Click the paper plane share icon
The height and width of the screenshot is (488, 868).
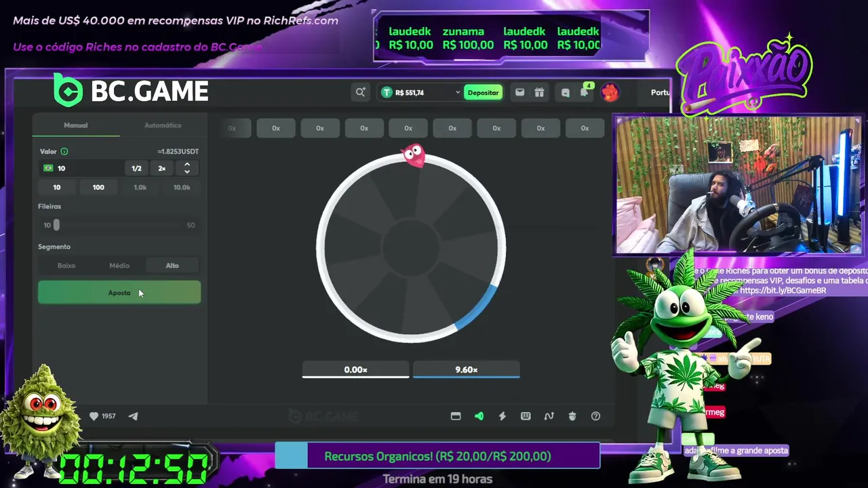tap(133, 416)
